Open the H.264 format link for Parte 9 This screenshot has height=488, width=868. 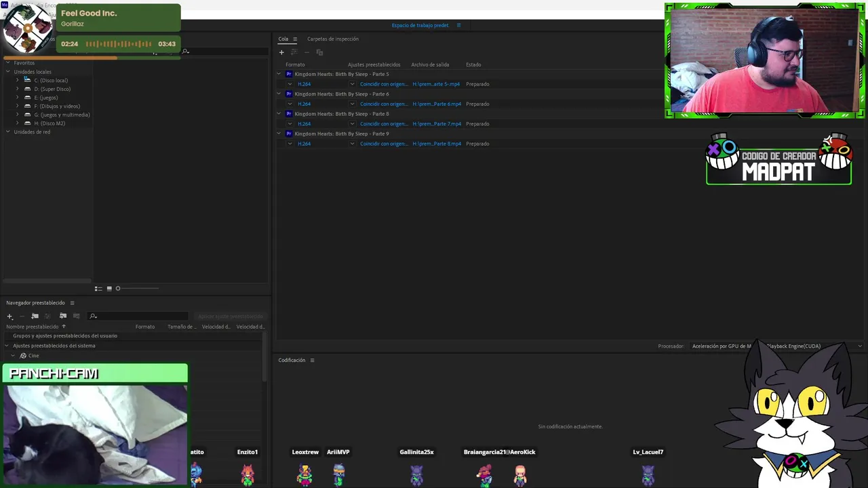[304, 144]
